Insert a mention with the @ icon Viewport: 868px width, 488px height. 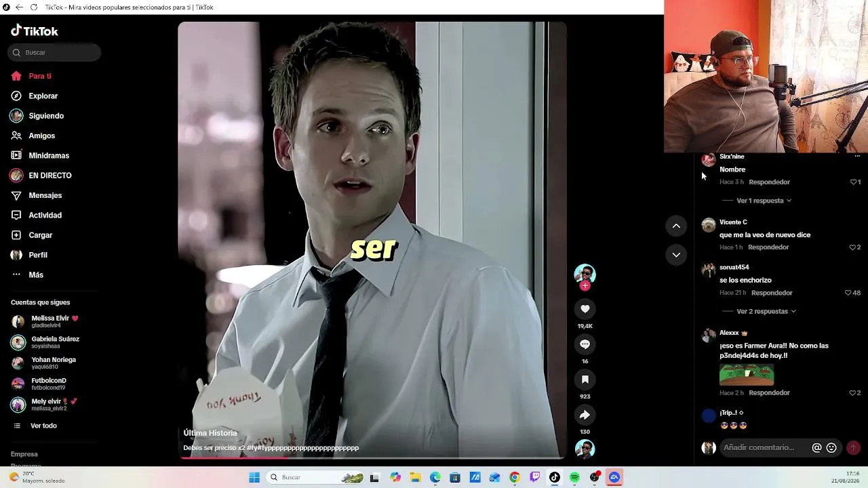pos(816,447)
